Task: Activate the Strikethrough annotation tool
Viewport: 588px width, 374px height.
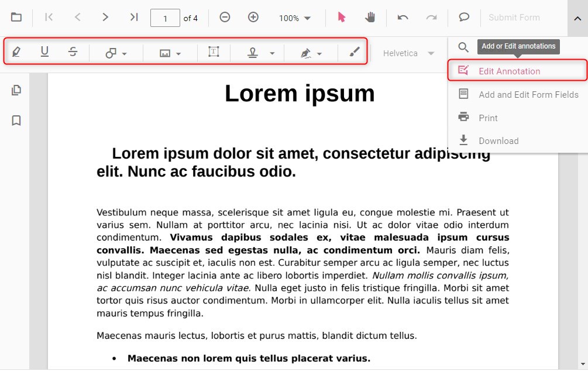Action: (73, 52)
